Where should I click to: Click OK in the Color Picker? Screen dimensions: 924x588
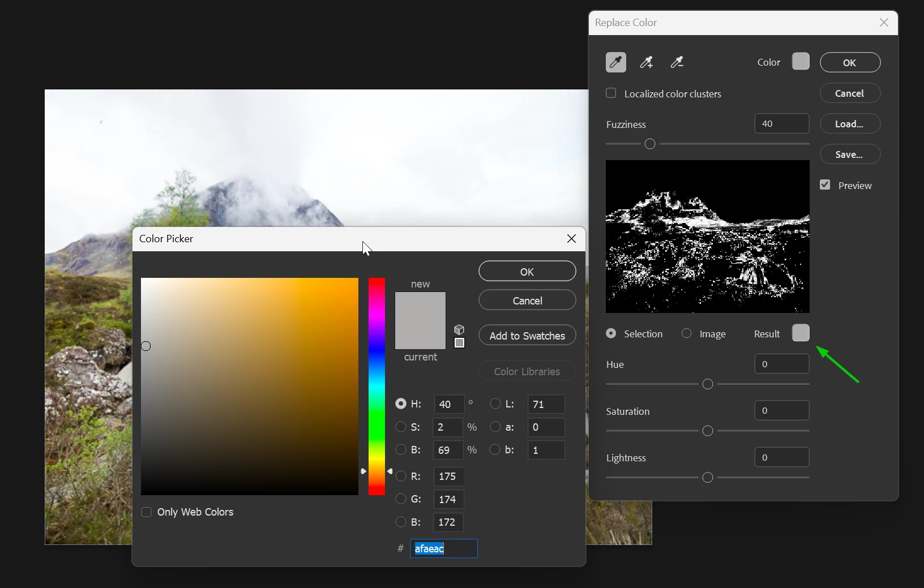pos(527,271)
